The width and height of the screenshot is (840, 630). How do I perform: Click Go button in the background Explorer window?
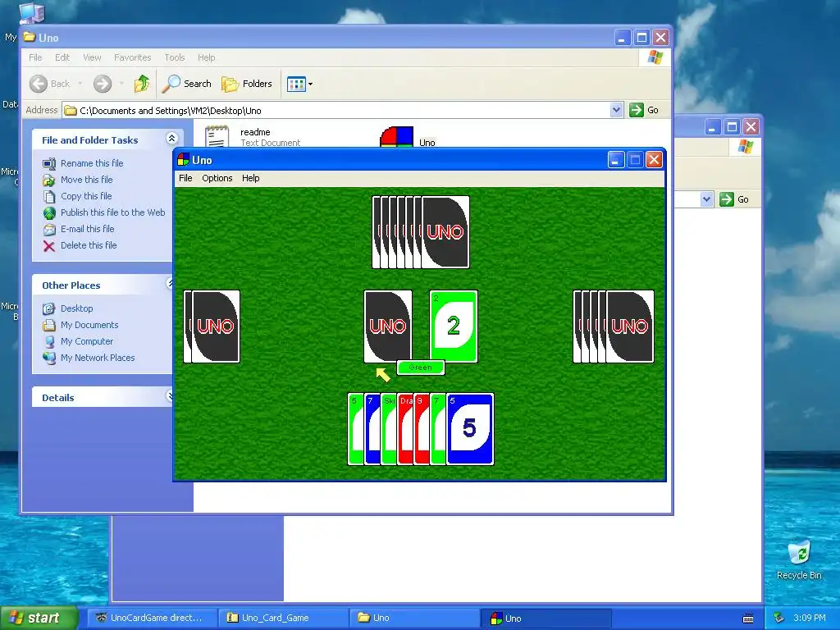click(x=735, y=199)
